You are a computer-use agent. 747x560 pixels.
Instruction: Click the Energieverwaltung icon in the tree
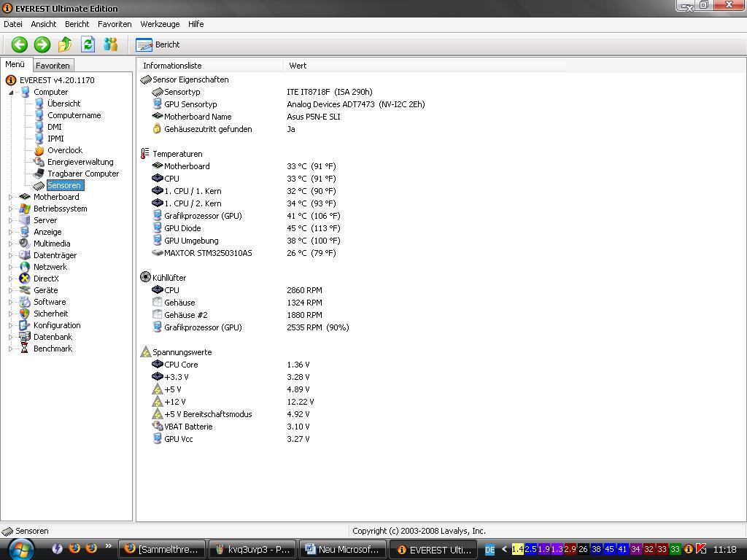(x=39, y=162)
